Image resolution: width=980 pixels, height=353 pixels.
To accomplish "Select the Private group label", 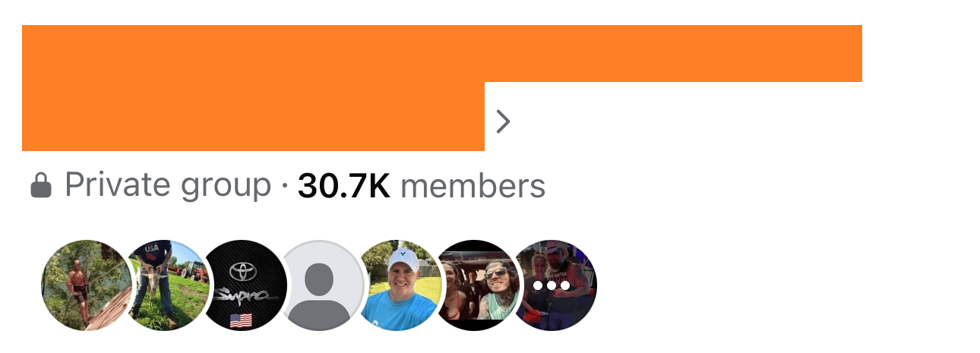I will (x=168, y=185).
